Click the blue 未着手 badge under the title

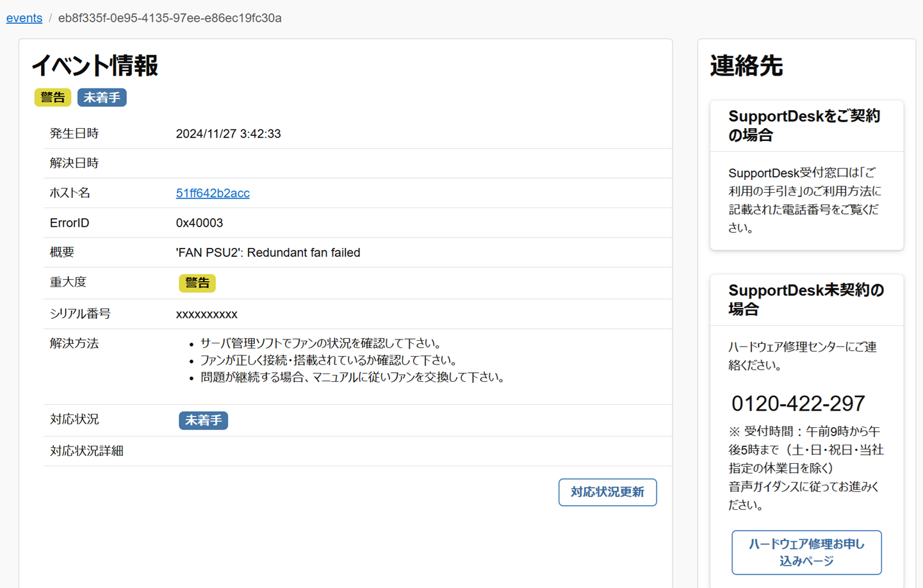tap(102, 97)
